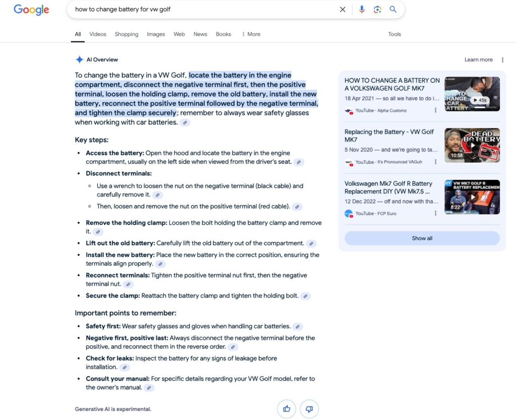Viewport: 516px width, 420px height.
Task: Play the 45s Alpha Customz video thumbnail
Action: 472,94
